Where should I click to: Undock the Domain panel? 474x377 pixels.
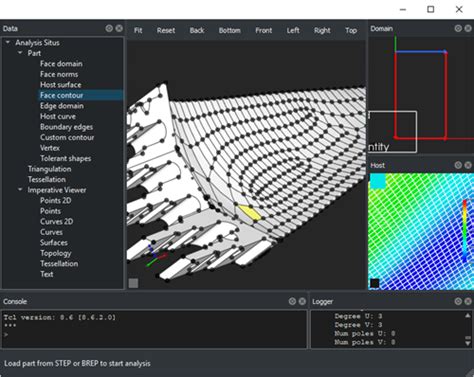coord(458,28)
